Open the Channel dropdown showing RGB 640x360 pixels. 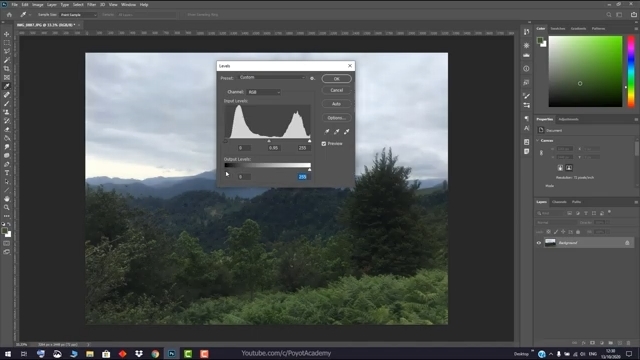pyautogui.click(x=264, y=92)
